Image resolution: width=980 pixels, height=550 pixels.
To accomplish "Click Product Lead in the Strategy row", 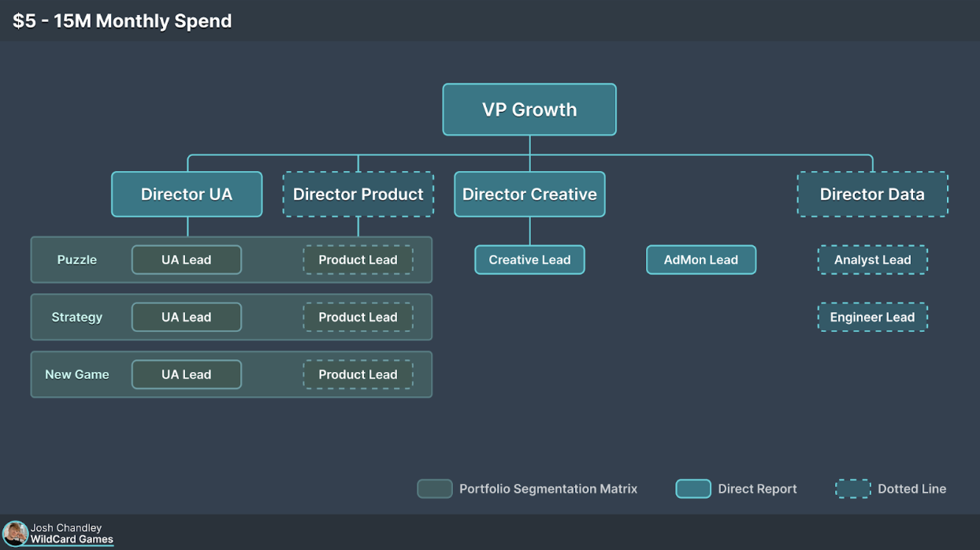I will click(358, 317).
